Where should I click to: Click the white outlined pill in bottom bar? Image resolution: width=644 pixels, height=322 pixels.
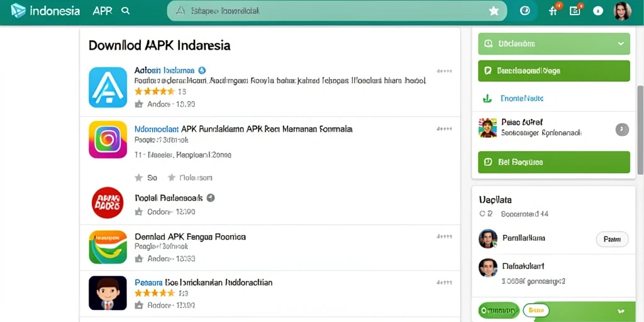tap(536, 310)
